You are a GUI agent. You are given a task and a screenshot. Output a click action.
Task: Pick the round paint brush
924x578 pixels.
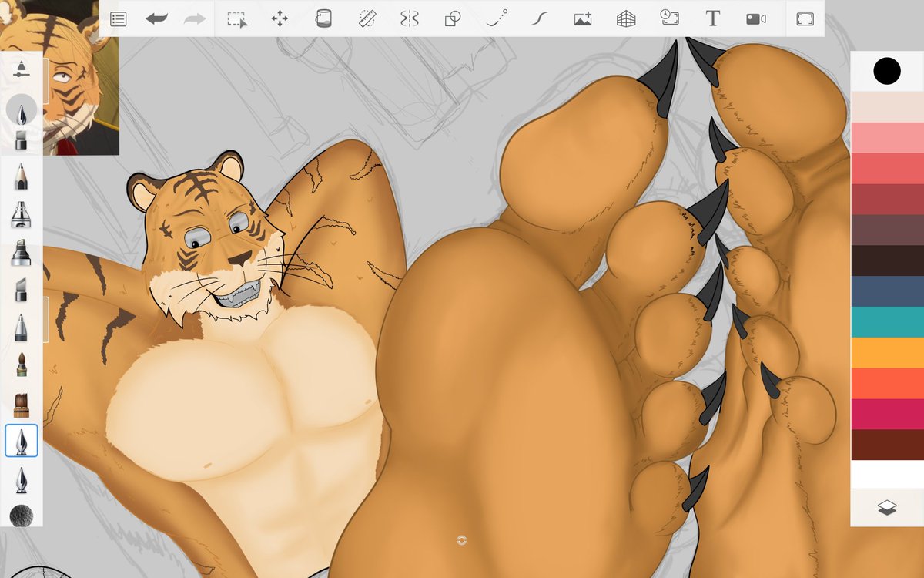[x=22, y=365]
